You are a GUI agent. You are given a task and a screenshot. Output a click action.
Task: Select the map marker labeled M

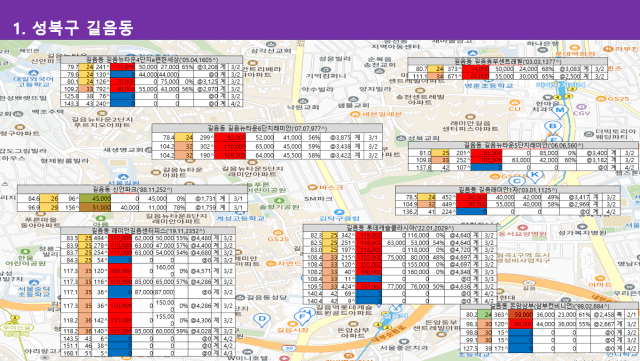click(x=560, y=110)
